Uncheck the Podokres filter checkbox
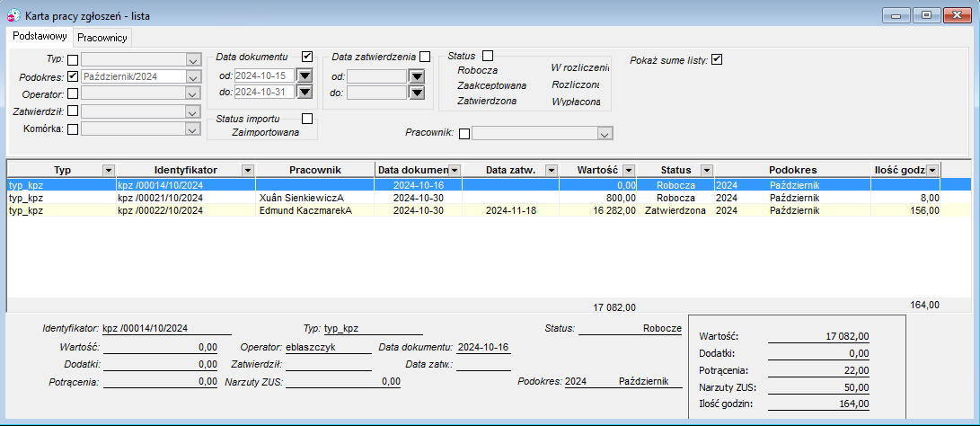The image size is (980, 426). 73,76
